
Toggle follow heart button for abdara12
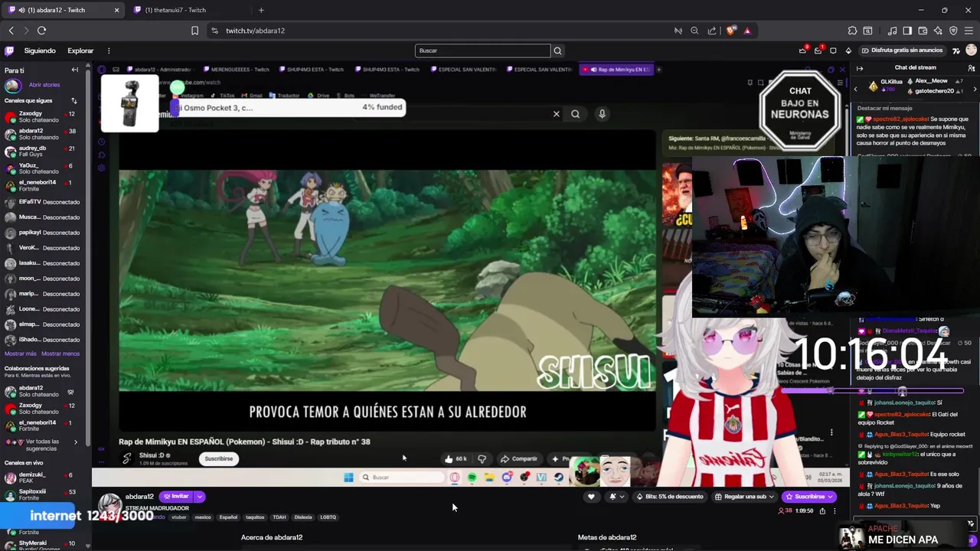click(591, 497)
